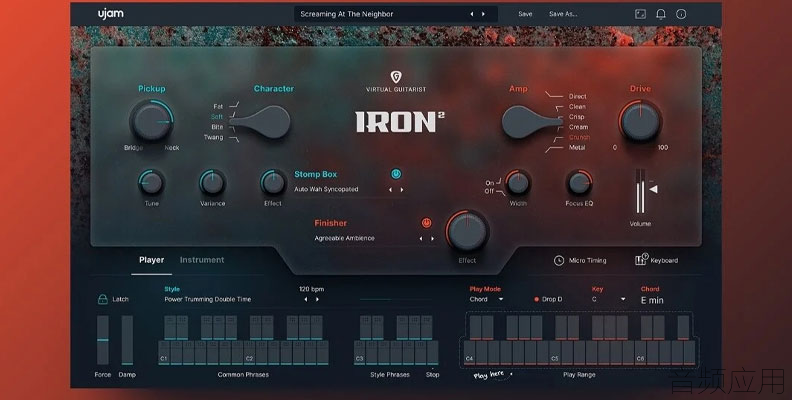Image resolution: width=792 pixels, height=400 pixels.
Task: Click the C6 key in Play Range
Action: tap(640, 353)
